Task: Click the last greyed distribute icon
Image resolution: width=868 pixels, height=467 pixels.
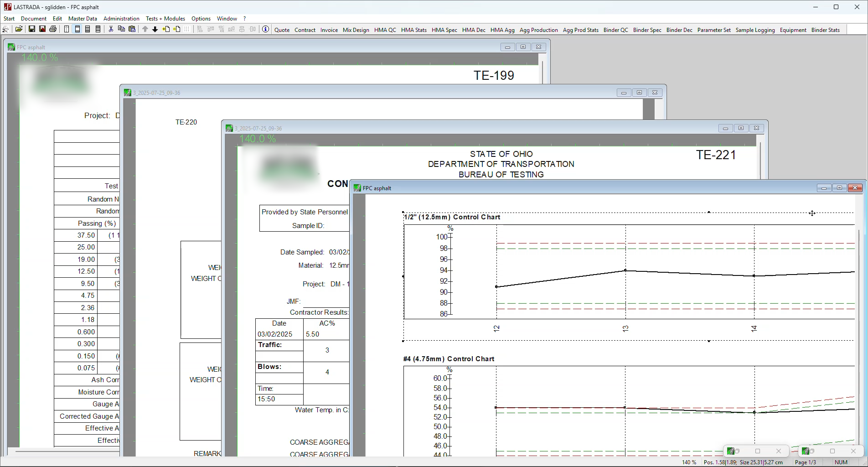Action: pyautogui.click(x=253, y=29)
